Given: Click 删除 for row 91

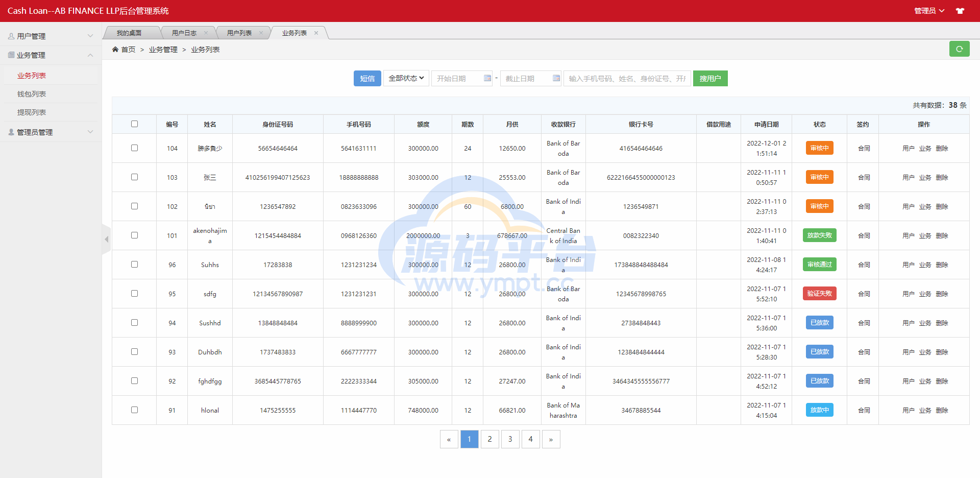Looking at the screenshot, I should point(942,410).
